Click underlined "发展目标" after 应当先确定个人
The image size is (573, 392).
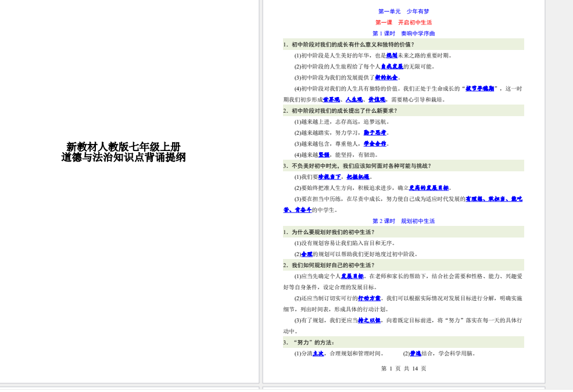tap(352, 276)
